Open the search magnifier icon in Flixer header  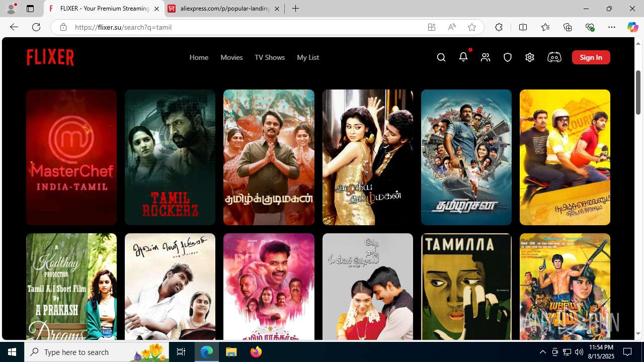tap(441, 57)
